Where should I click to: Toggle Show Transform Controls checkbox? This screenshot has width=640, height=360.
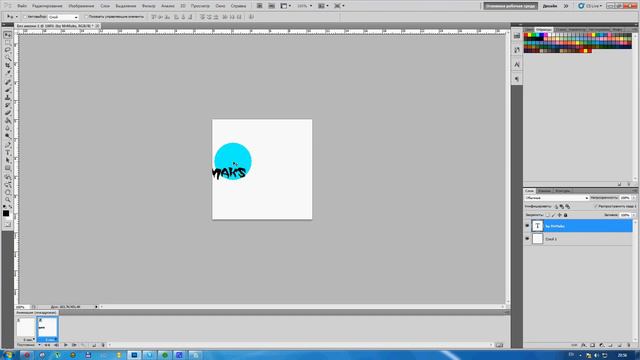click(x=86, y=17)
